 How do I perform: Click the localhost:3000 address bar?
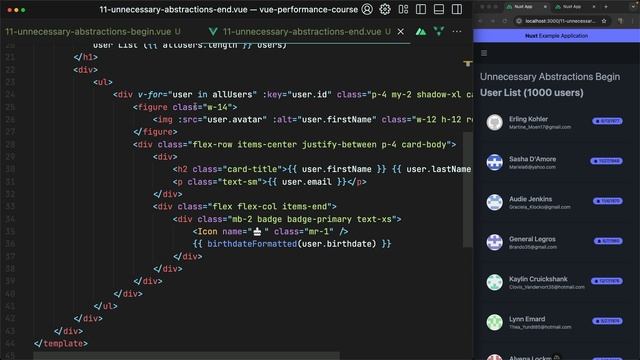point(560,21)
